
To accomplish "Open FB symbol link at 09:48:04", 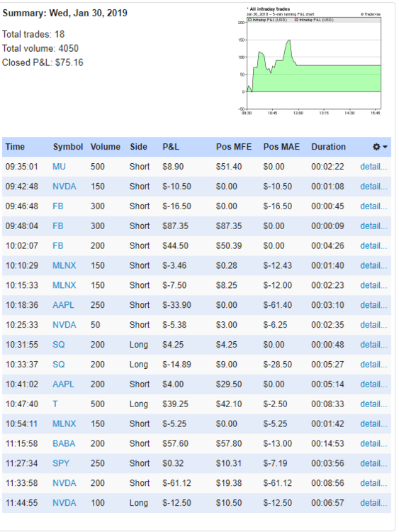I will 58,226.
